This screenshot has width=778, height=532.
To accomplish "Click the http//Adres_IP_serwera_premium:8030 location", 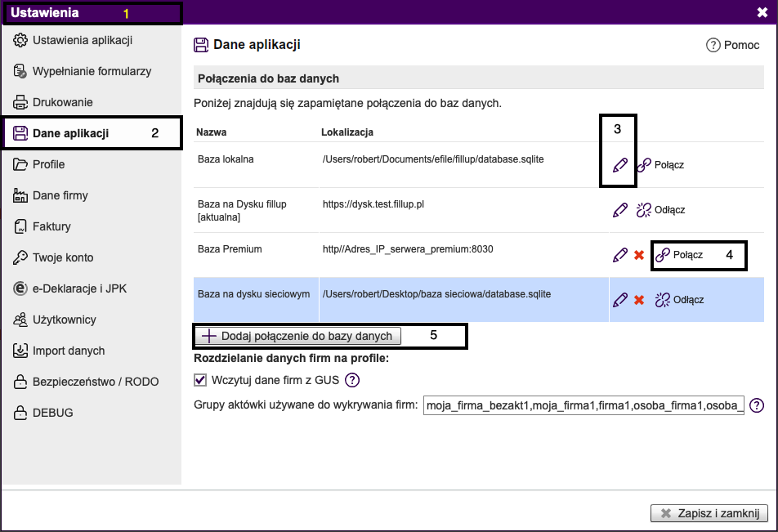I will tap(408, 249).
